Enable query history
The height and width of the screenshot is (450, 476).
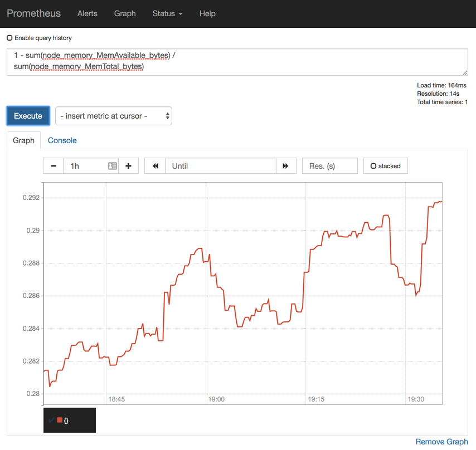[9, 38]
